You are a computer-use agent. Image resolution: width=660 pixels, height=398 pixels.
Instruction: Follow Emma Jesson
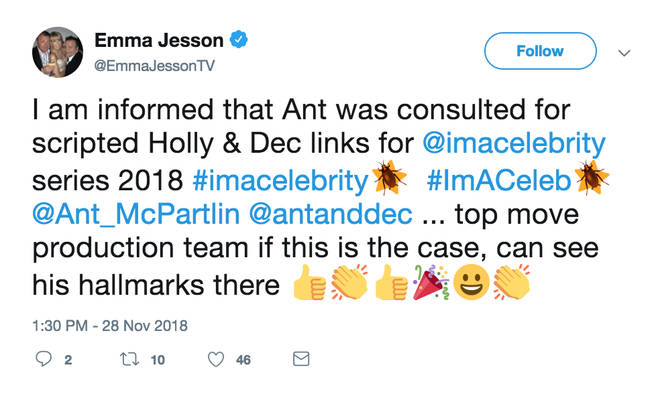coord(540,51)
